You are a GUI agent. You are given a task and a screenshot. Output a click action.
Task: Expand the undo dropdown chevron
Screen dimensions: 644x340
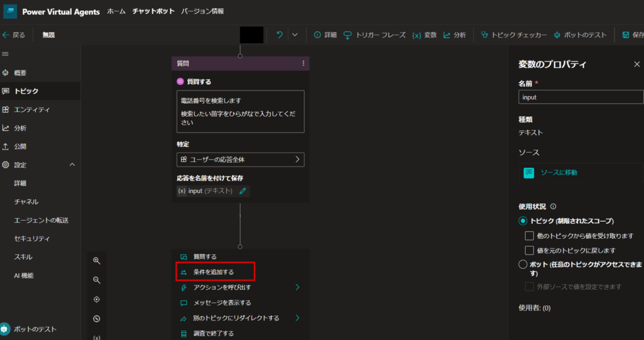[295, 35]
